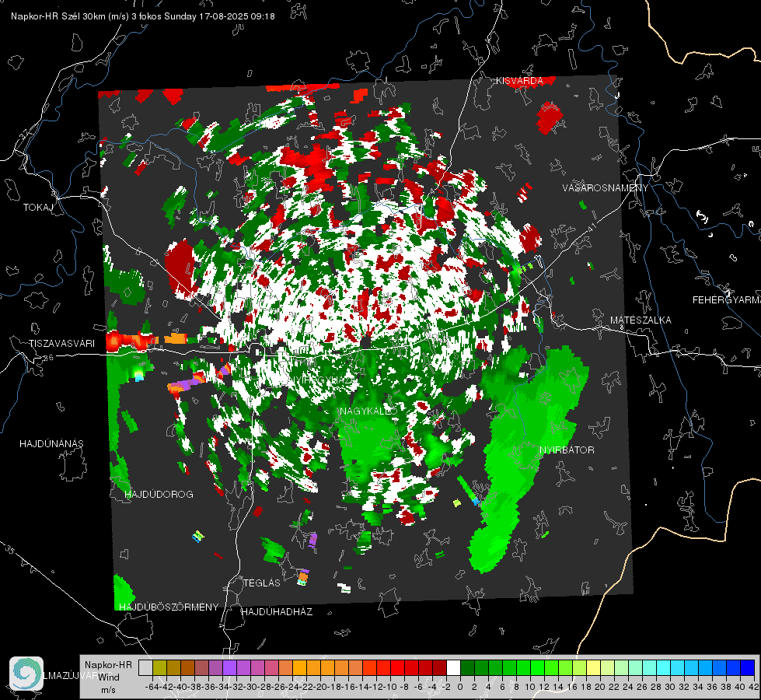Click the Napkor-HR legend label
Image resolution: width=761 pixels, height=700 pixels.
click(x=108, y=664)
